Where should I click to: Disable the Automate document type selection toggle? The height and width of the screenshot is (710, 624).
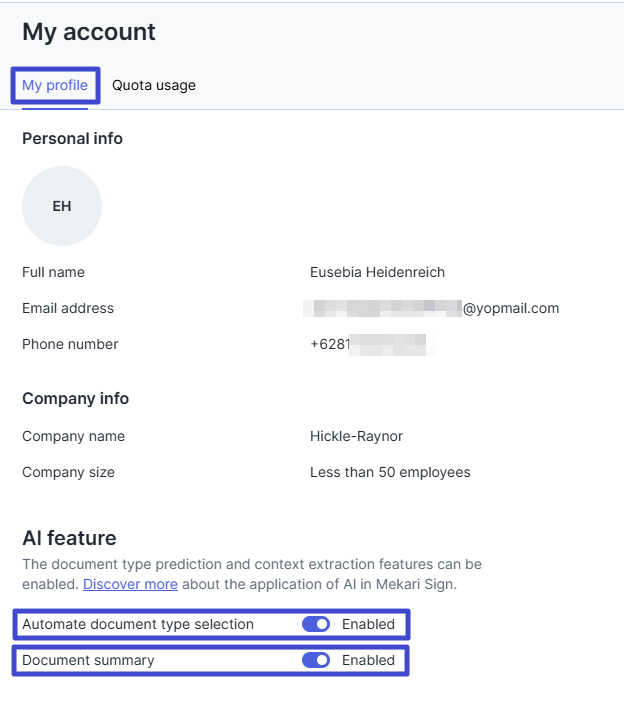click(316, 624)
